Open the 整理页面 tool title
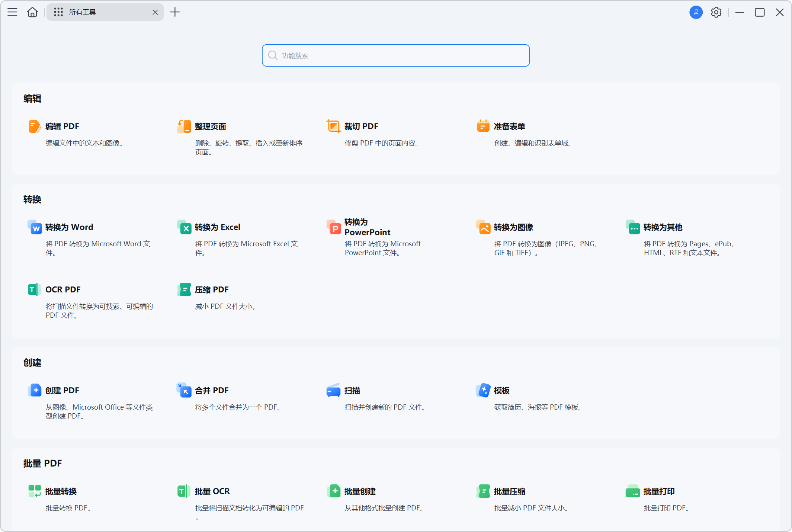This screenshot has width=792, height=532. 211,126
